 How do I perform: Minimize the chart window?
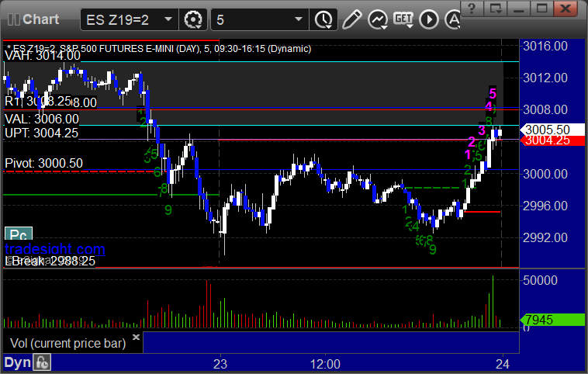pyautogui.click(x=519, y=9)
